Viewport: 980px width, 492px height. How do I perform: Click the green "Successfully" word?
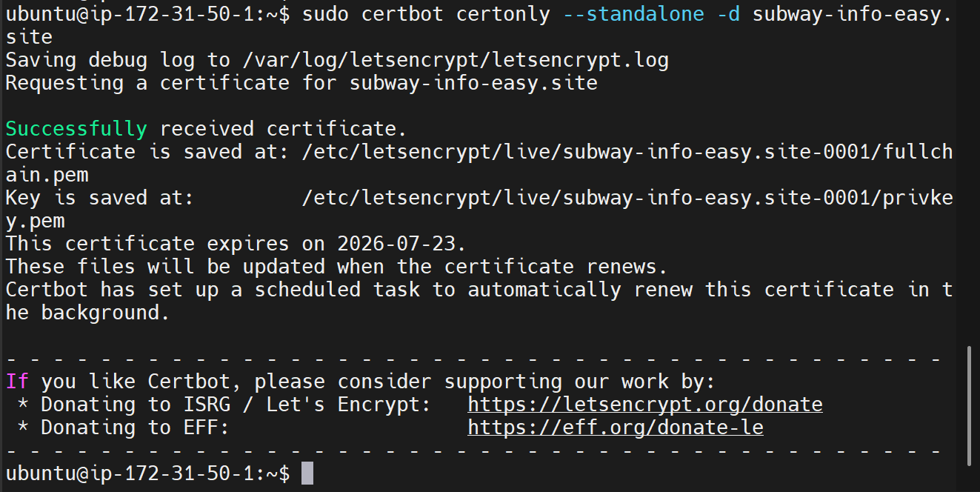76,129
